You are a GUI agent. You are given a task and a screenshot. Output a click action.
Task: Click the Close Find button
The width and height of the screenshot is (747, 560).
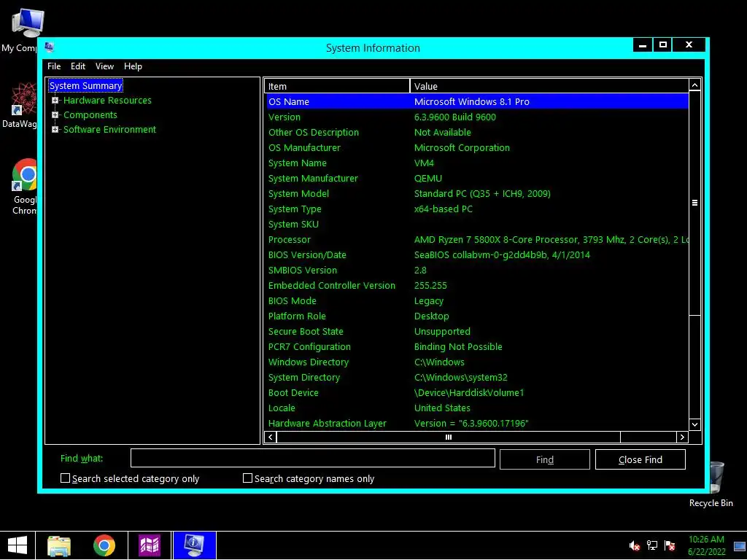pyautogui.click(x=640, y=459)
